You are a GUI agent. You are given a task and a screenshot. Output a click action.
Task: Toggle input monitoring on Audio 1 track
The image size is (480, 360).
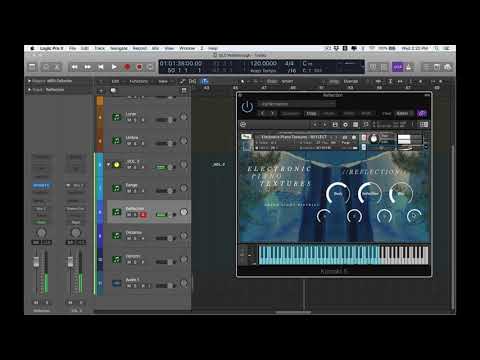(149, 286)
